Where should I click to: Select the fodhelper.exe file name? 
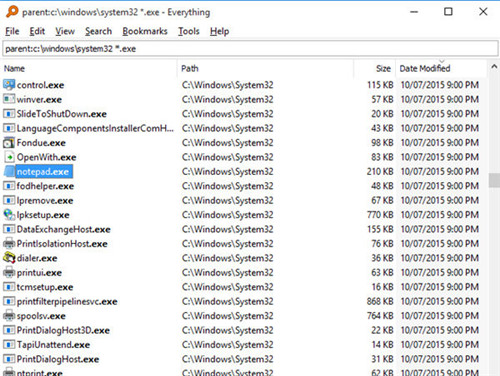coord(45,186)
